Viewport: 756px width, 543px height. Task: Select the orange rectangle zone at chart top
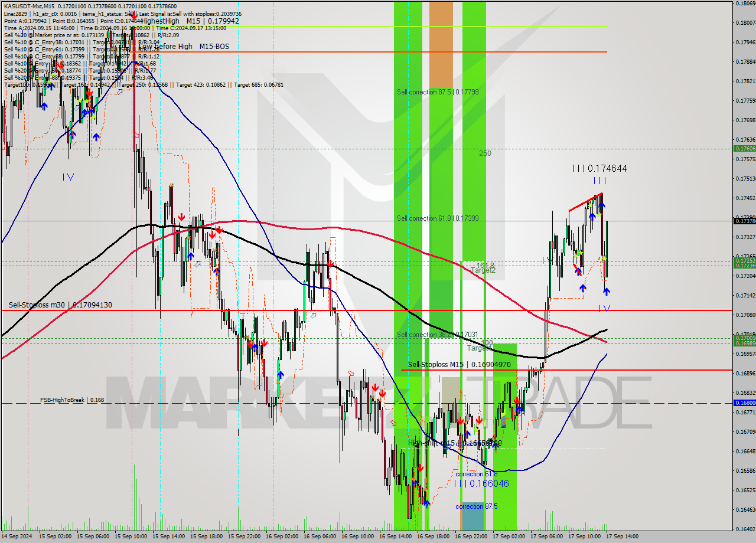(x=441, y=45)
